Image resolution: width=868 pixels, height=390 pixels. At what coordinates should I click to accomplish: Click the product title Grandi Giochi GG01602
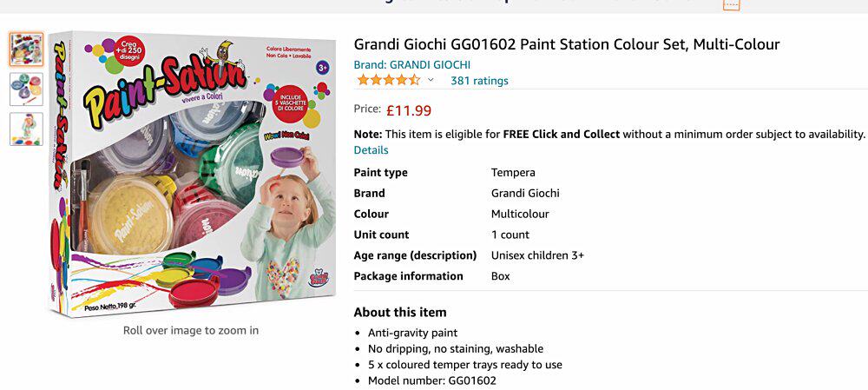coord(566,44)
